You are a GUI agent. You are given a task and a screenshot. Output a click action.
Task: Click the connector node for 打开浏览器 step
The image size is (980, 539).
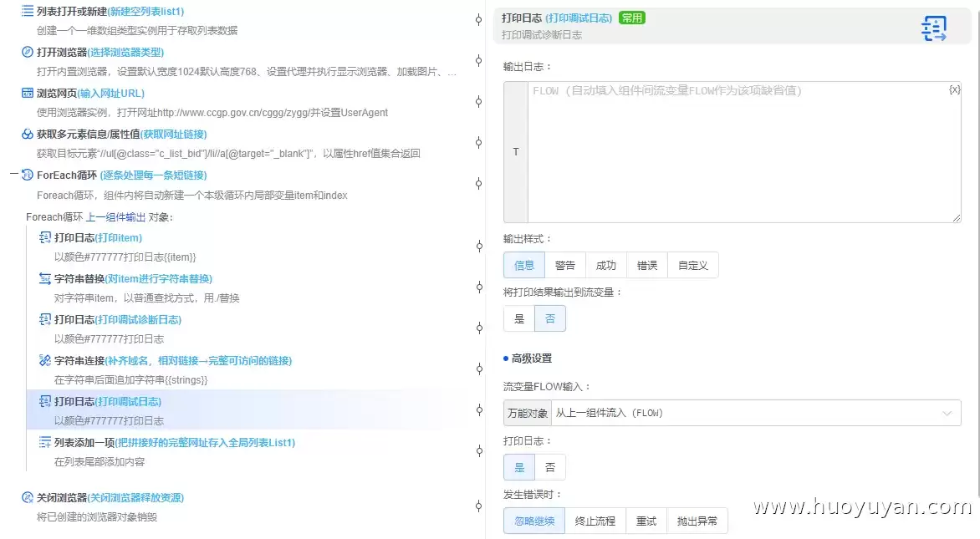pos(479,60)
